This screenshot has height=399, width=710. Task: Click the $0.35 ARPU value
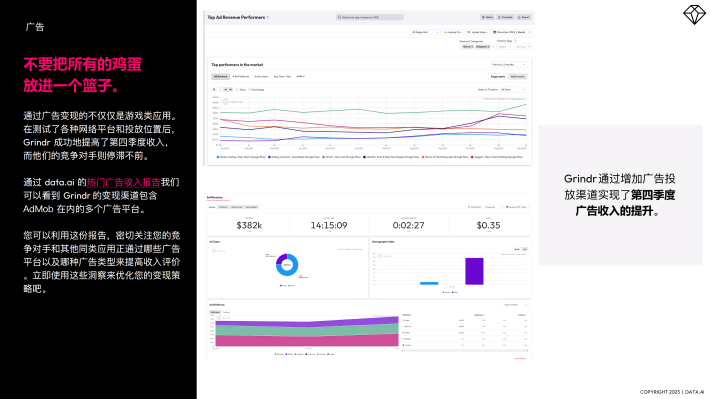click(488, 225)
